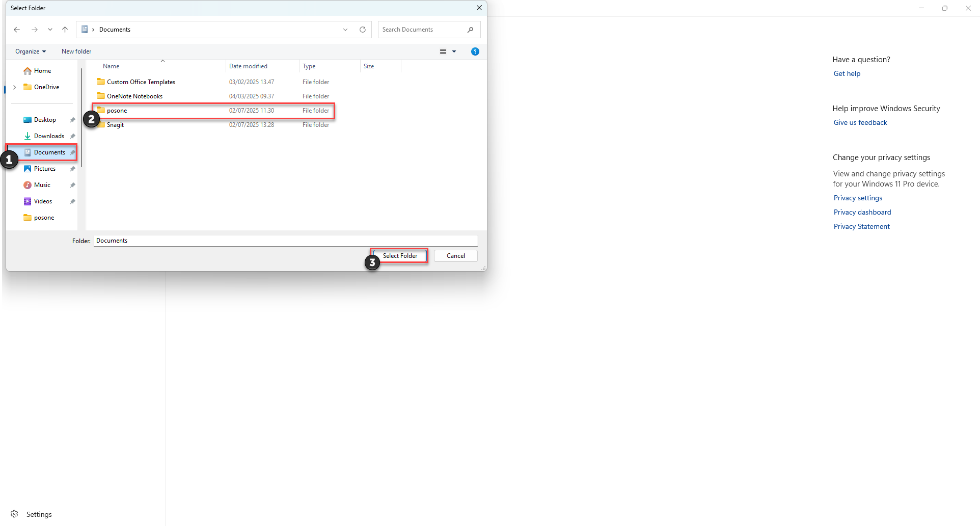Open the view options dropdown arrow
This screenshot has width=980, height=526.
coord(454,51)
